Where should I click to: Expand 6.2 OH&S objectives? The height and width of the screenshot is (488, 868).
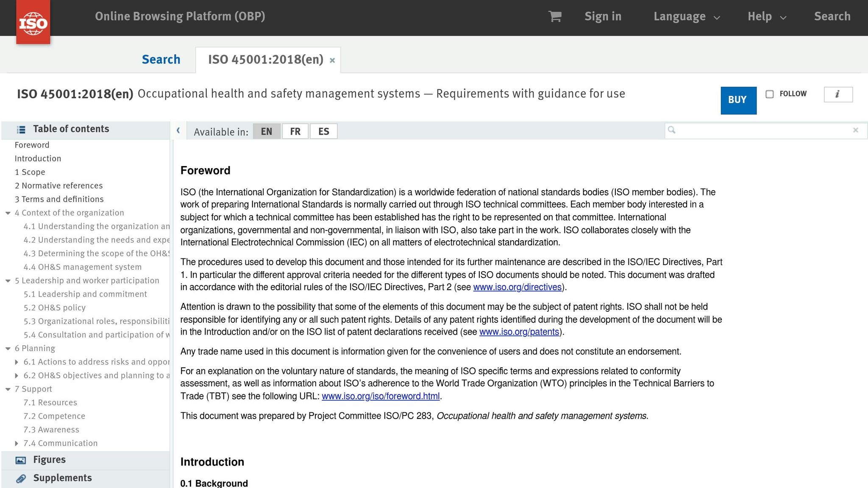click(17, 376)
